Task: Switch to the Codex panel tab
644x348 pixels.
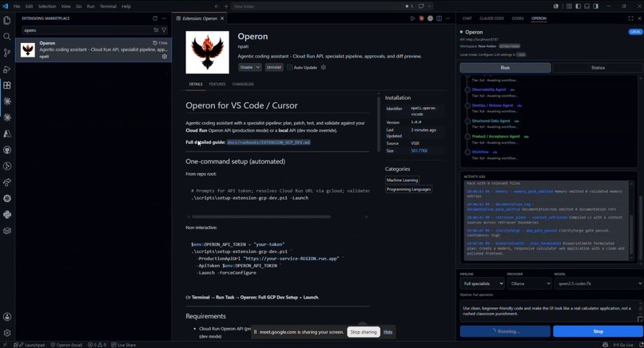Action: [518, 18]
